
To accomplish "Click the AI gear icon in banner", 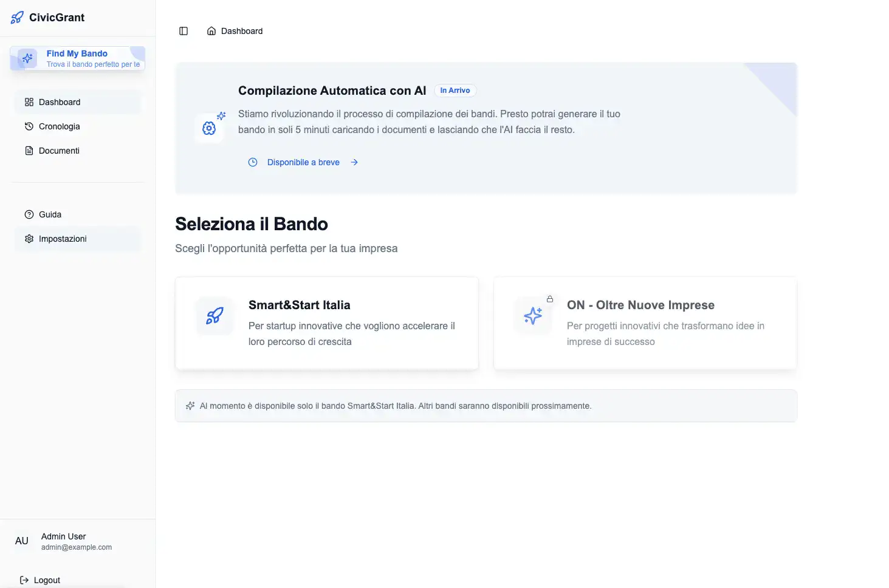I will click(209, 128).
